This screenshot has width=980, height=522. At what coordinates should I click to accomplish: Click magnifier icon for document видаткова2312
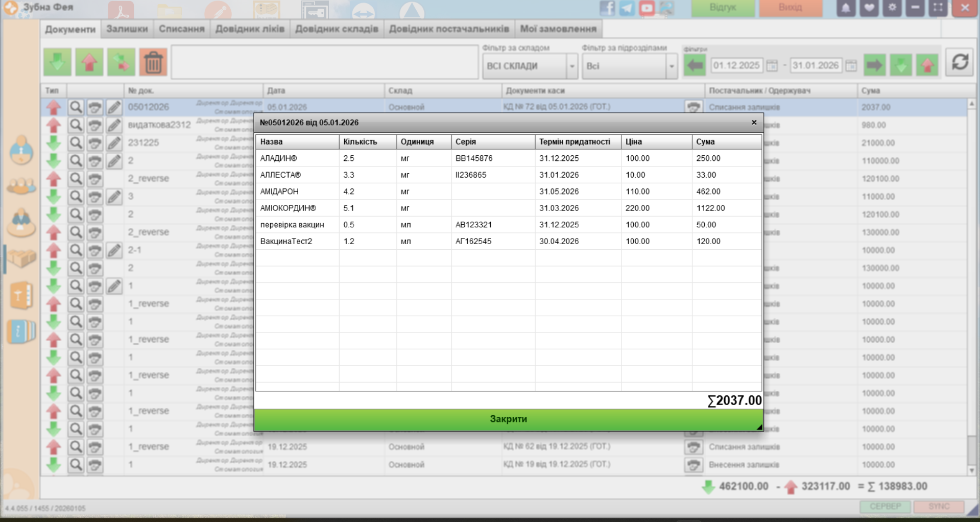pos(76,125)
